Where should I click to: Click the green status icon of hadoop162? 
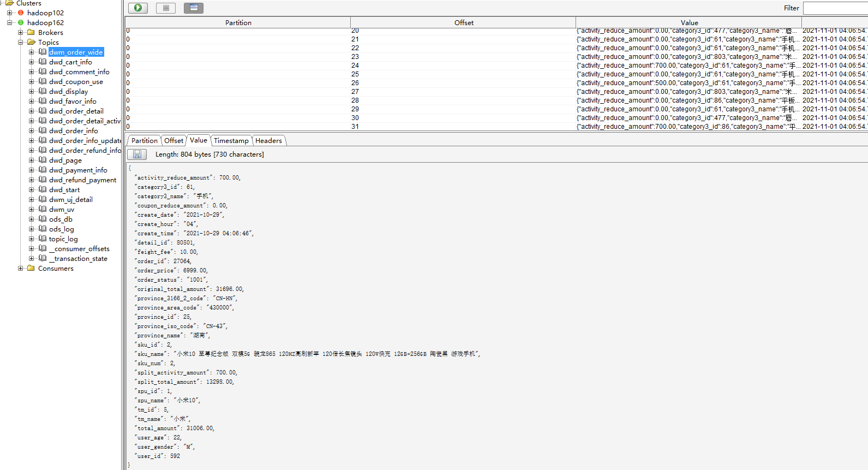coord(21,22)
